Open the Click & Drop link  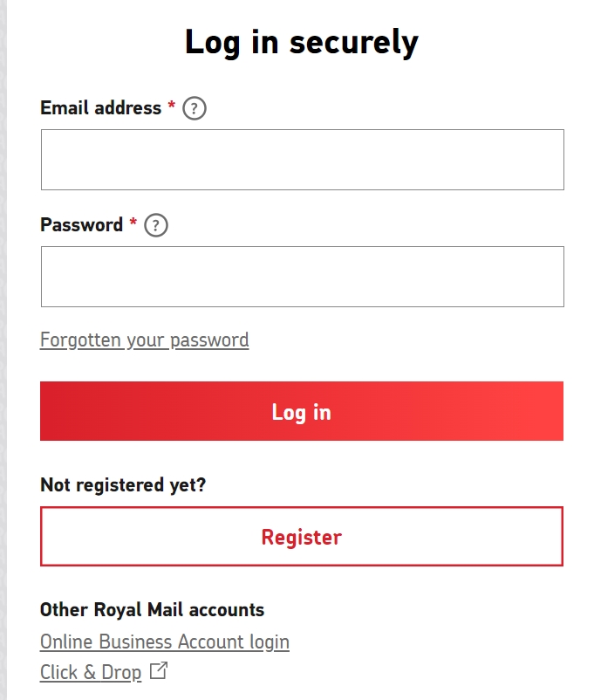pyautogui.click(x=90, y=672)
